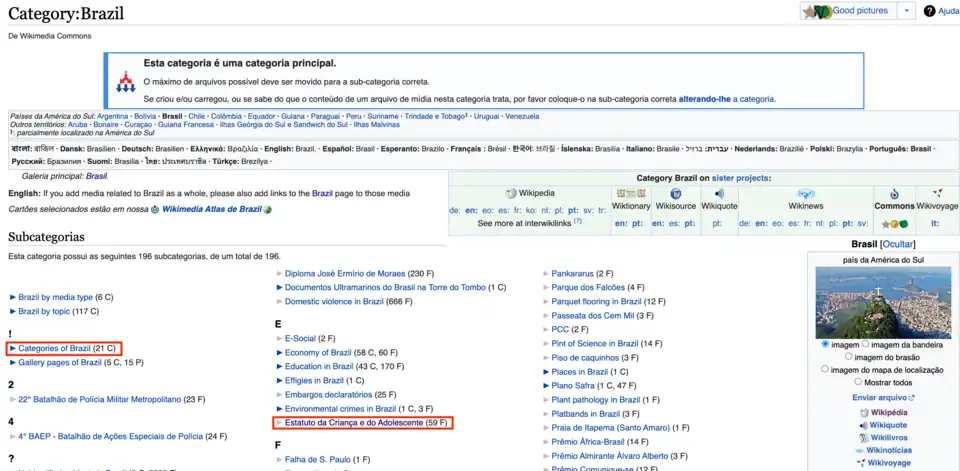
Task: Click the Wiktionary icon in sister projects table
Action: [x=630, y=193]
